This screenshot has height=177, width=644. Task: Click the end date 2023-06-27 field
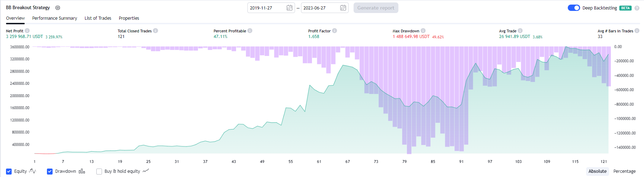pos(320,8)
